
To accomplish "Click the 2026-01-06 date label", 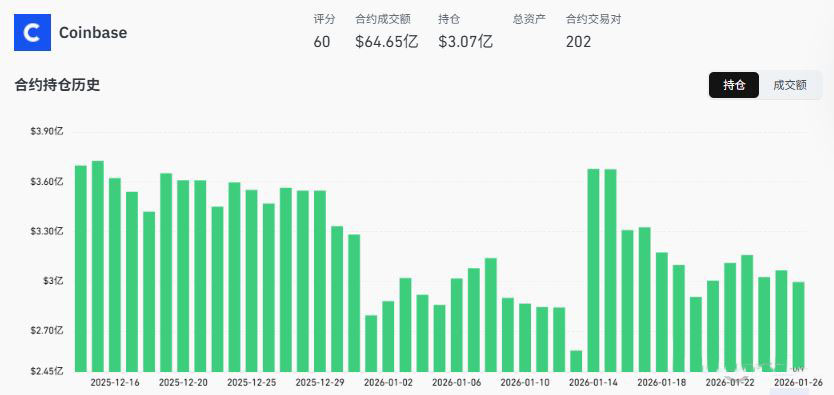I will click(x=456, y=383).
